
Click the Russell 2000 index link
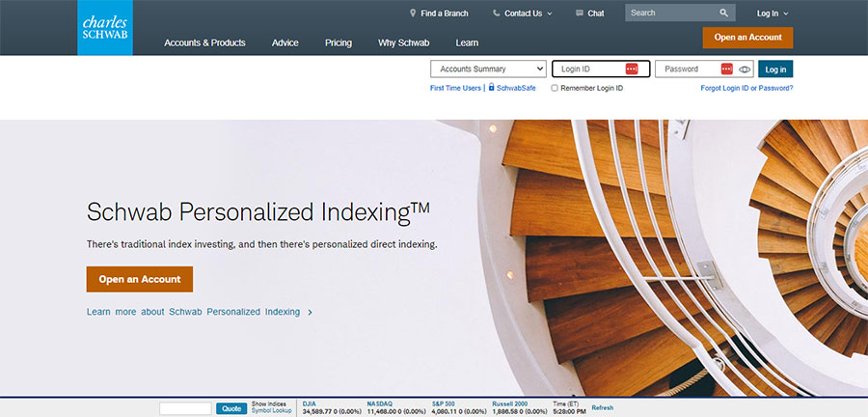(x=510, y=404)
